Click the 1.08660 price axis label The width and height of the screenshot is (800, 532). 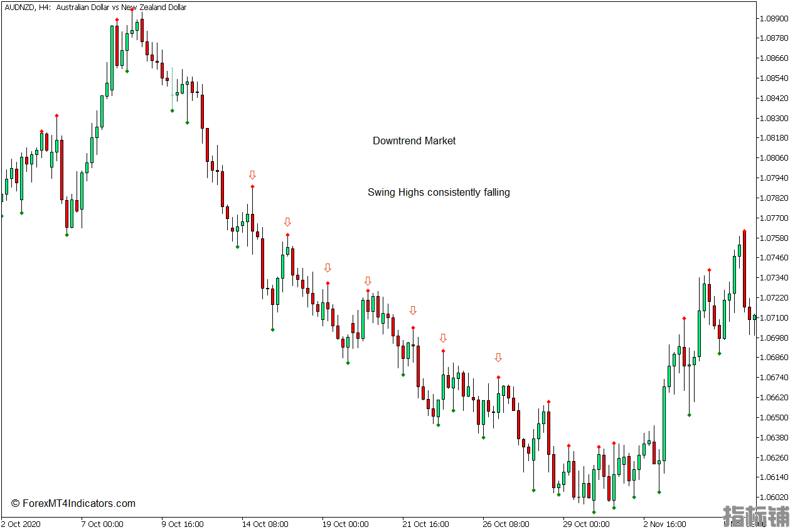pyautogui.click(x=774, y=58)
